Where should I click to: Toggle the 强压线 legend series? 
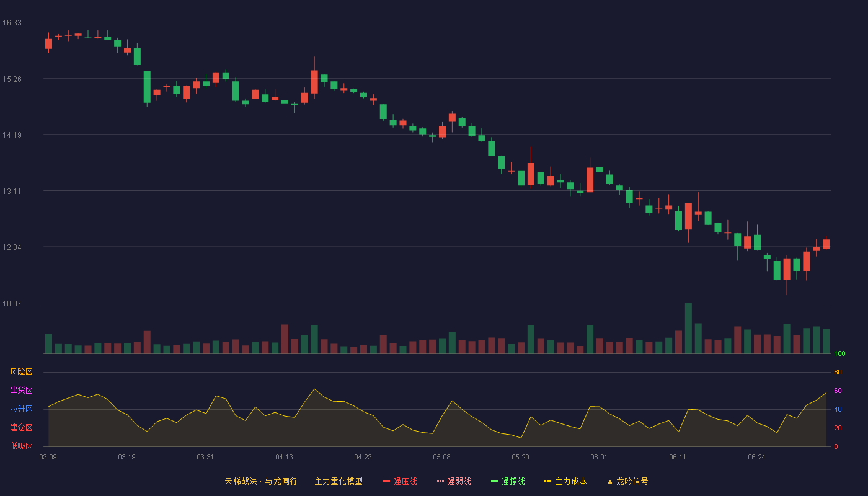point(400,481)
